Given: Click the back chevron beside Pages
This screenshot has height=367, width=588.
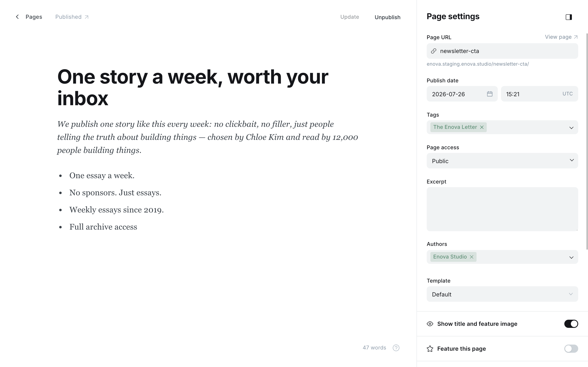Looking at the screenshot, I should tap(17, 17).
